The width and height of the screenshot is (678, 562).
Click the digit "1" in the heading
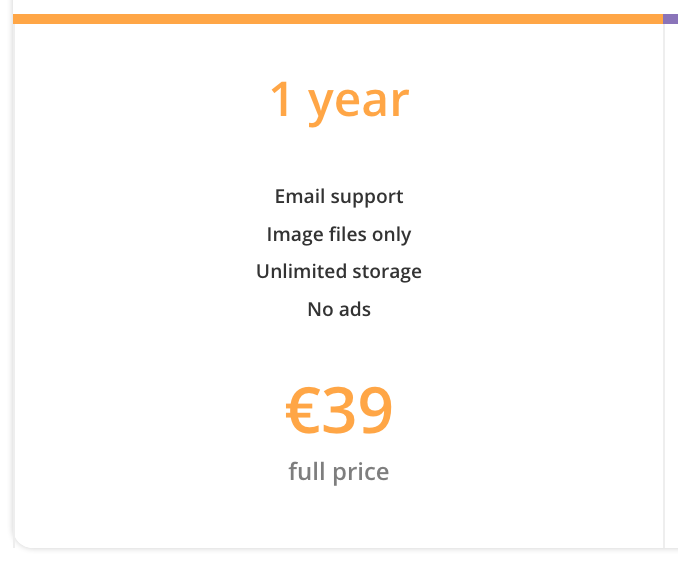(281, 99)
